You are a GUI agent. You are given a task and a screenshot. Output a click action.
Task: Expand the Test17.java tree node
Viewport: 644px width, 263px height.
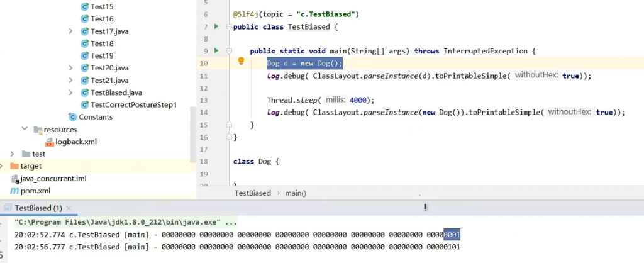click(x=71, y=31)
